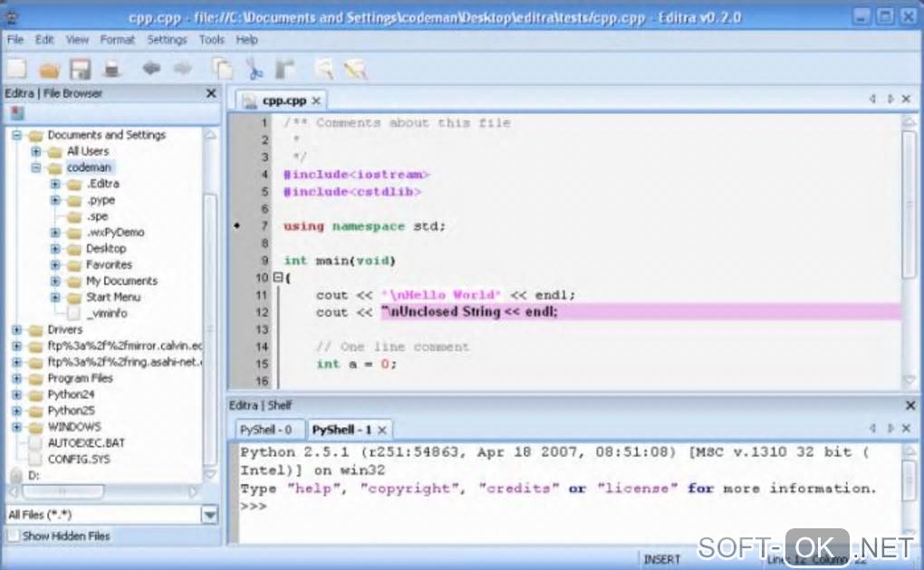
Task: Cut selection with the scissors icon
Action: pos(255,69)
